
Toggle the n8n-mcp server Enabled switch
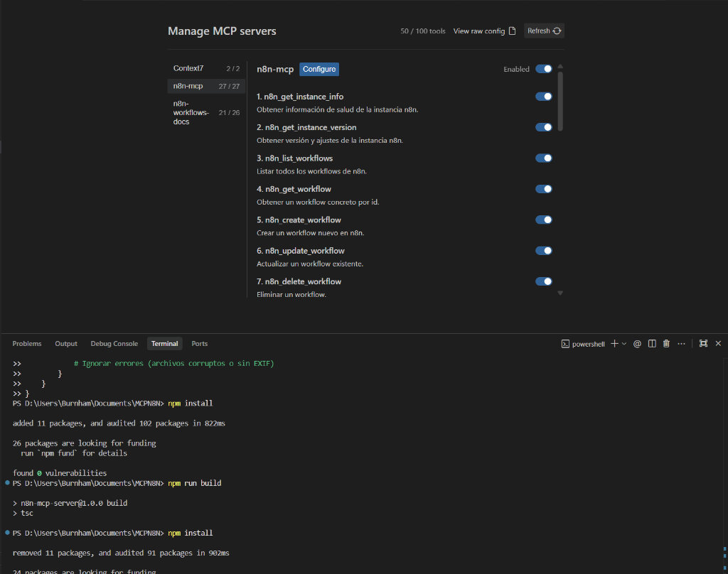point(544,69)
